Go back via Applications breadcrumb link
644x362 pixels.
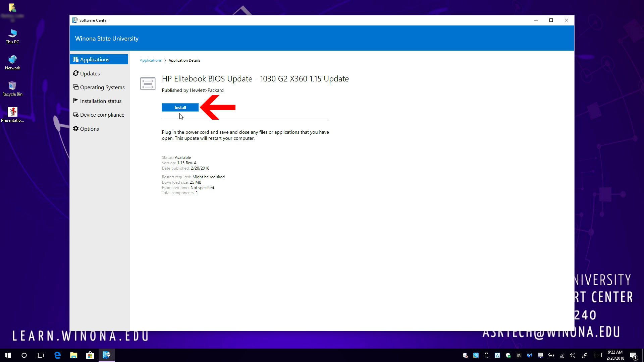coord(150,60)
